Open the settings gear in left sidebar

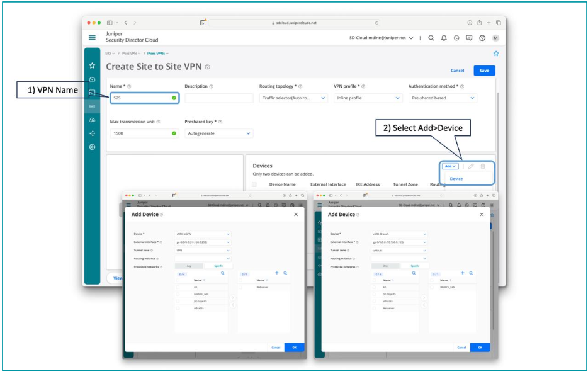pyautogui.click(x=93, y=147)
